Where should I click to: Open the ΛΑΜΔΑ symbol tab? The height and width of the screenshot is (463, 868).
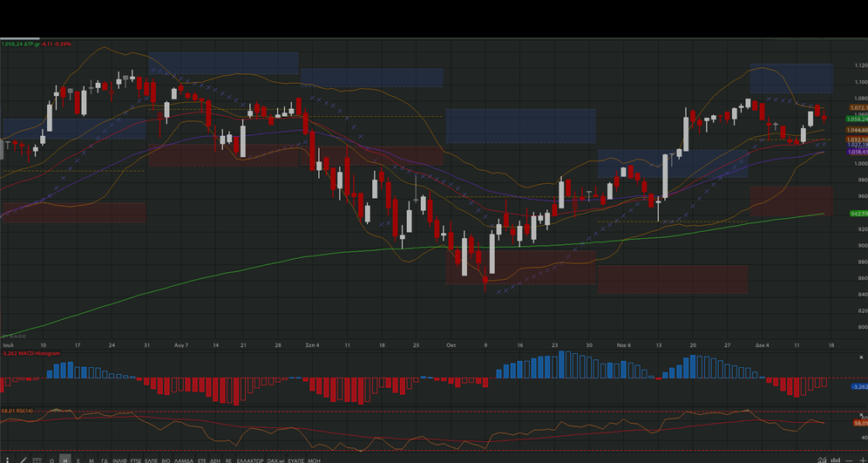pyautogui.click(x=184, y=460)
